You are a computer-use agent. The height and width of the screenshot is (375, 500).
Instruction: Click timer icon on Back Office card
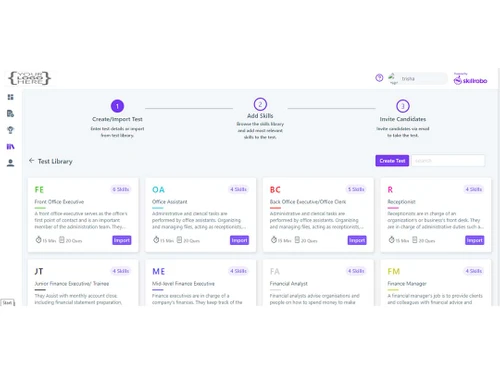coord(274,240)
